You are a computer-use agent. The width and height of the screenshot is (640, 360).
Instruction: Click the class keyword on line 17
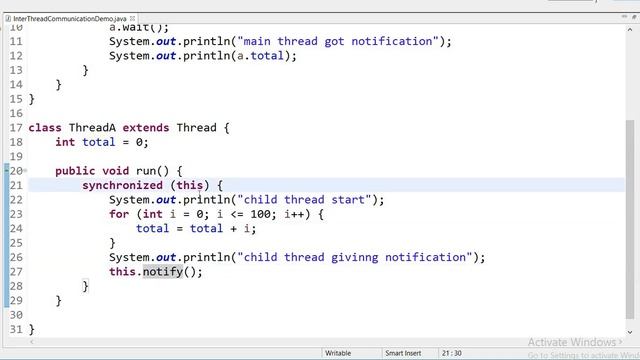(45, 128)
